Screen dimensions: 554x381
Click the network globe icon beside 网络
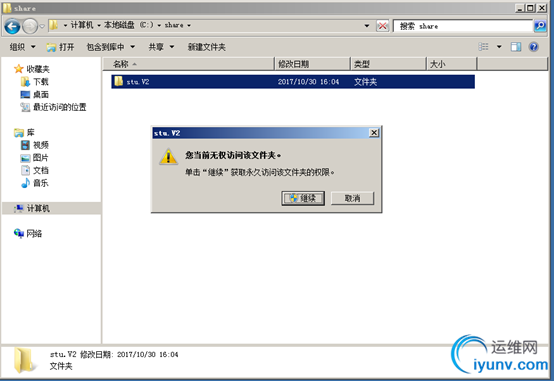tap(19, 233)
